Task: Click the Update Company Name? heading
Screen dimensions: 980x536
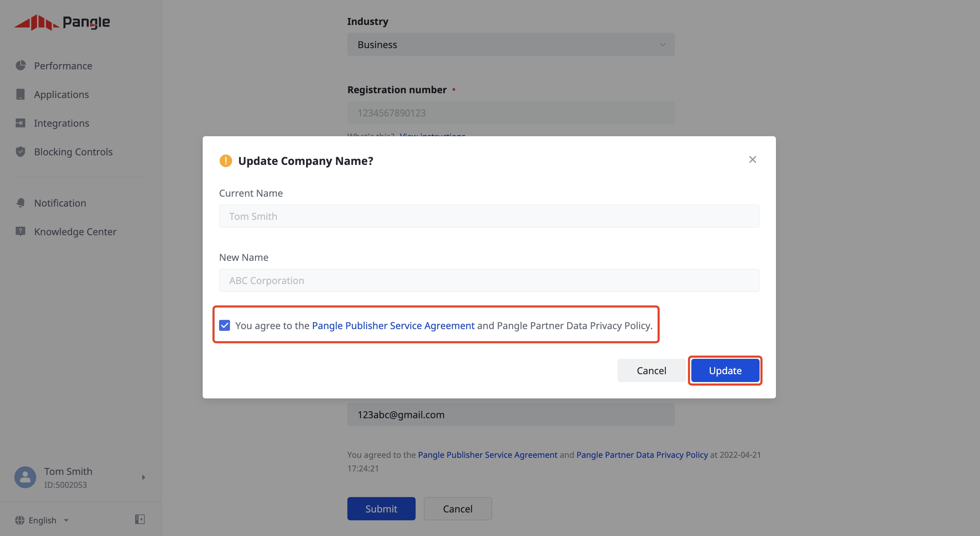Action: coord(305,161)
